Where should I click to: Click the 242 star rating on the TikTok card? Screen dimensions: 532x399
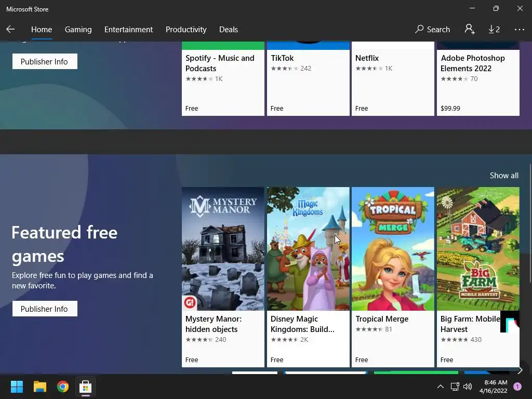coord(291,69)
